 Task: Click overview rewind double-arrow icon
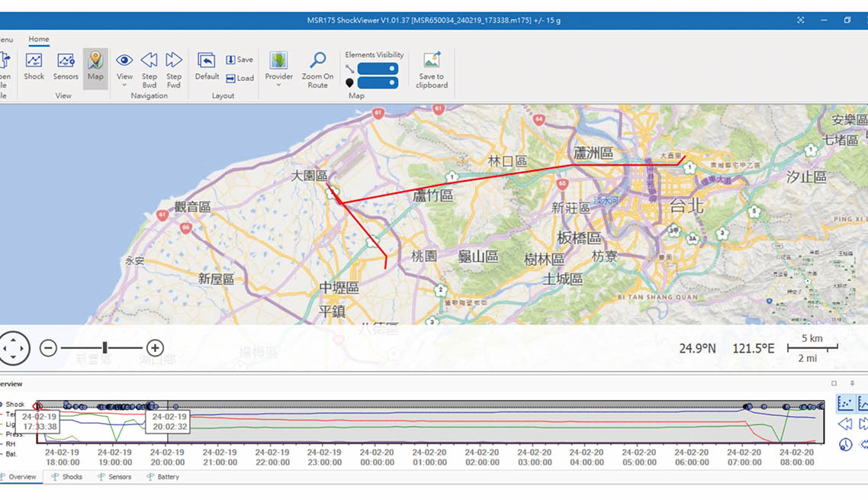(x=845, y=424)
